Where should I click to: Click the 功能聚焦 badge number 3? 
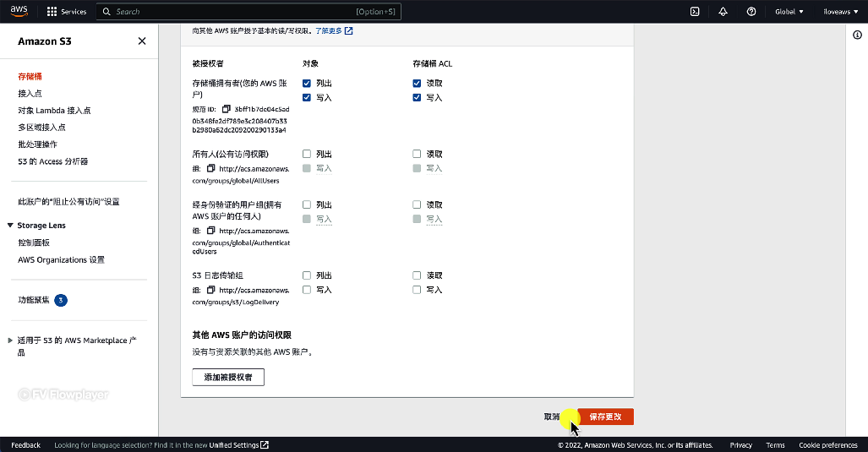click(61, 300)
